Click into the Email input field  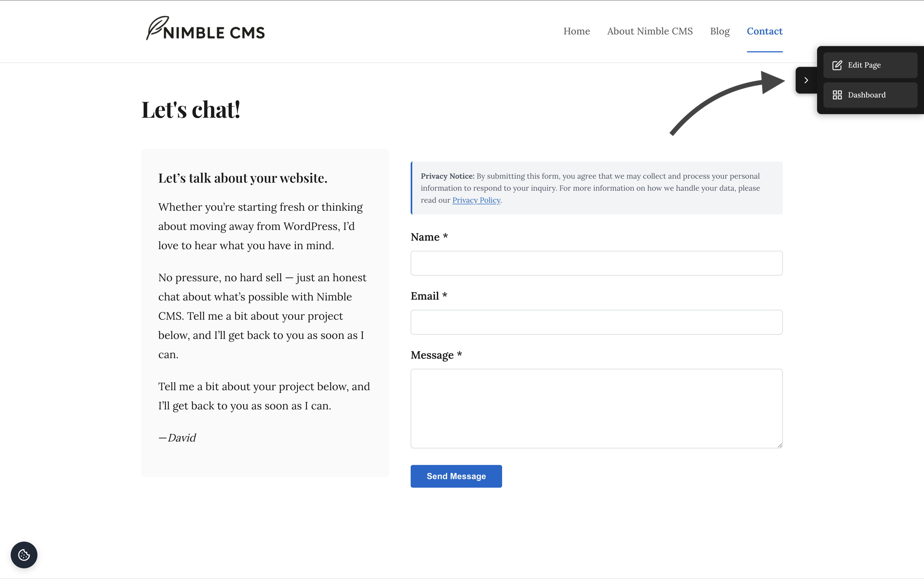(596, 322)
